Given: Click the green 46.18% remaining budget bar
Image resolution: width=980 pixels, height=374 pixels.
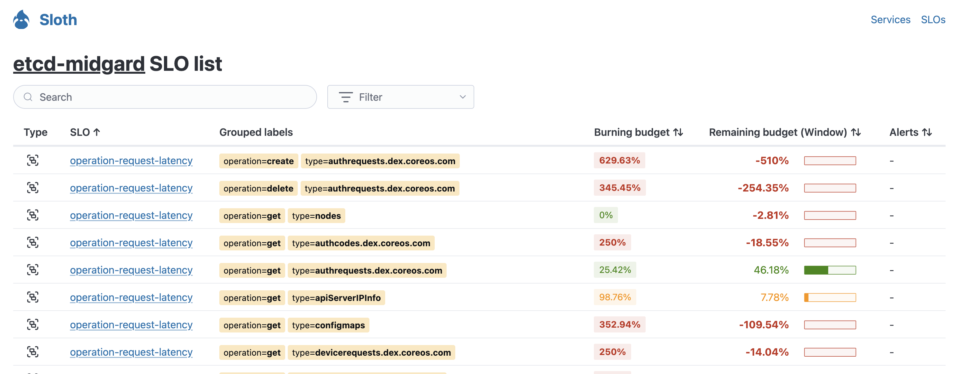Looking at the screenshot, I should click(x=830, y=270).
